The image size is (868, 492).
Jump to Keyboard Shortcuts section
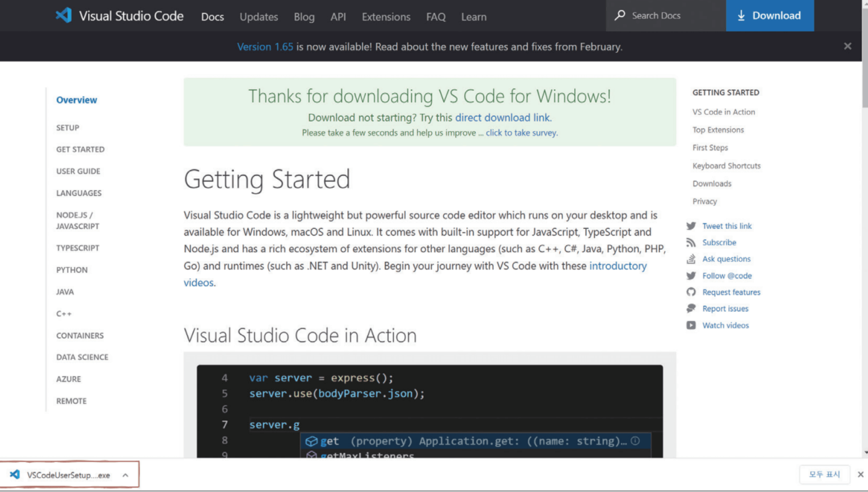[726, 166]
